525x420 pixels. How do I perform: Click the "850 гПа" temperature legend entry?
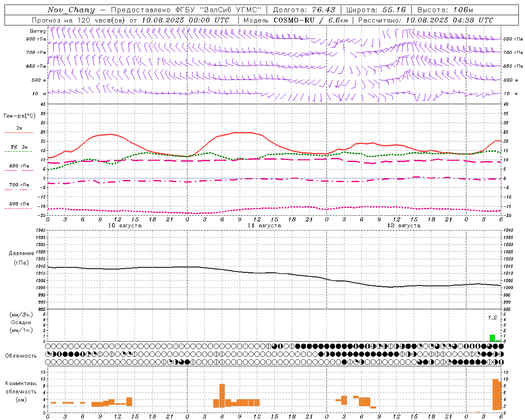pyautogui.click(x=19, y=166)
